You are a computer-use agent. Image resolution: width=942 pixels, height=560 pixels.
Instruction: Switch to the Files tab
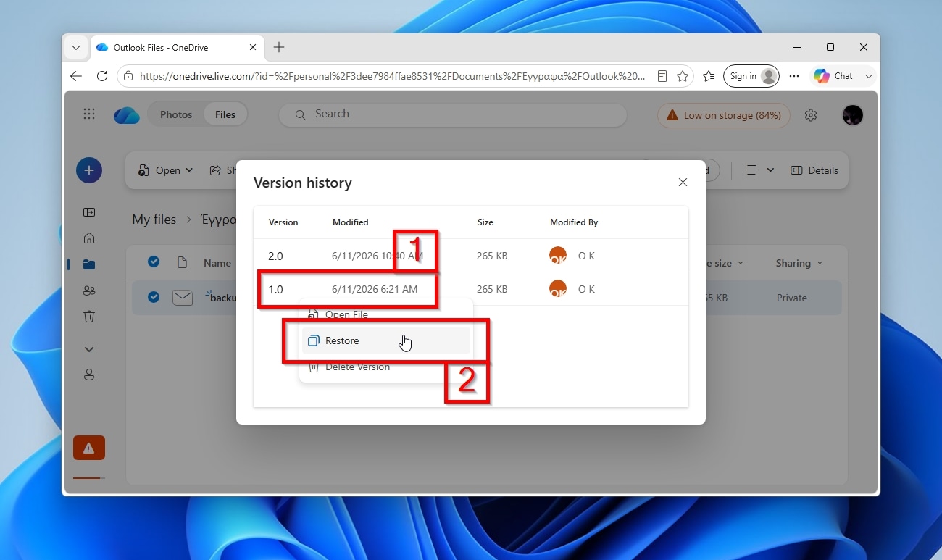tap(225, 114)
